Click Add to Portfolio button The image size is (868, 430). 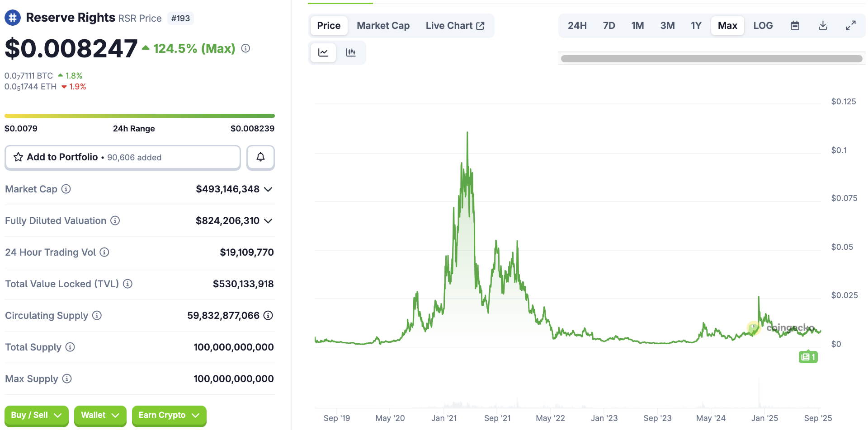(123, 157)
